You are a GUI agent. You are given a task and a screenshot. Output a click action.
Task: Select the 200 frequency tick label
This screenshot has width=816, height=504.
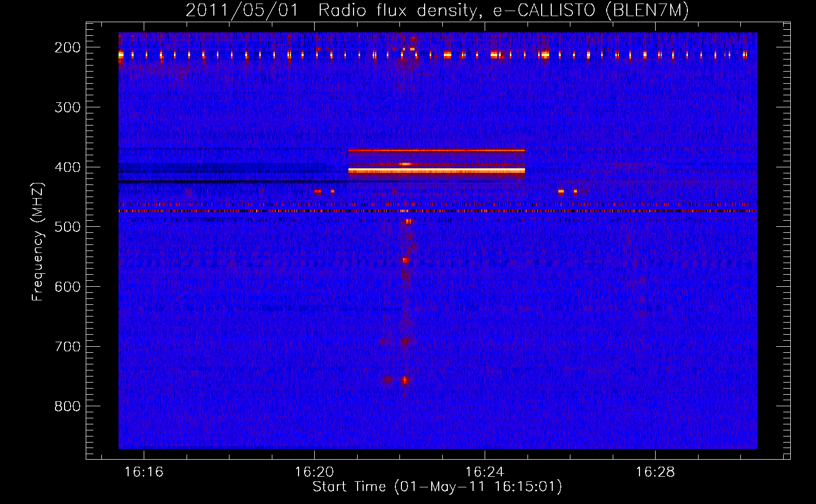click(68, 47)
